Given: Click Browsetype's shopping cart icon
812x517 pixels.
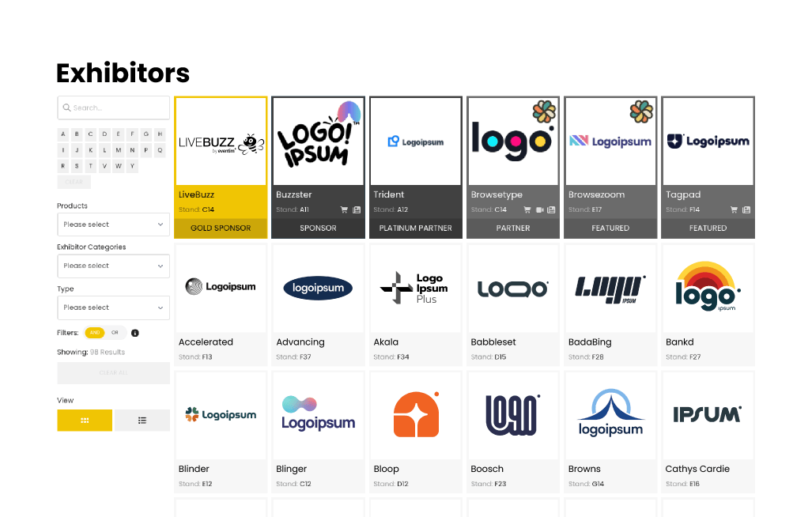Looking at the screenshot, I should coord(527,209).
